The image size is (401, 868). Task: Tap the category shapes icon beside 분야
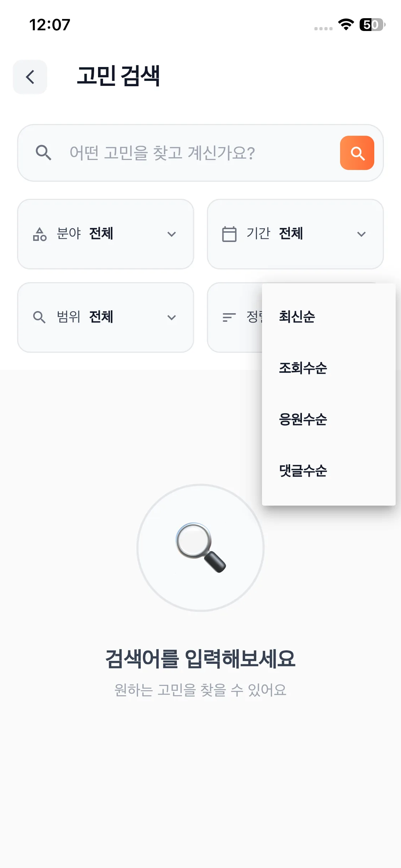click(x=40, y=234)
